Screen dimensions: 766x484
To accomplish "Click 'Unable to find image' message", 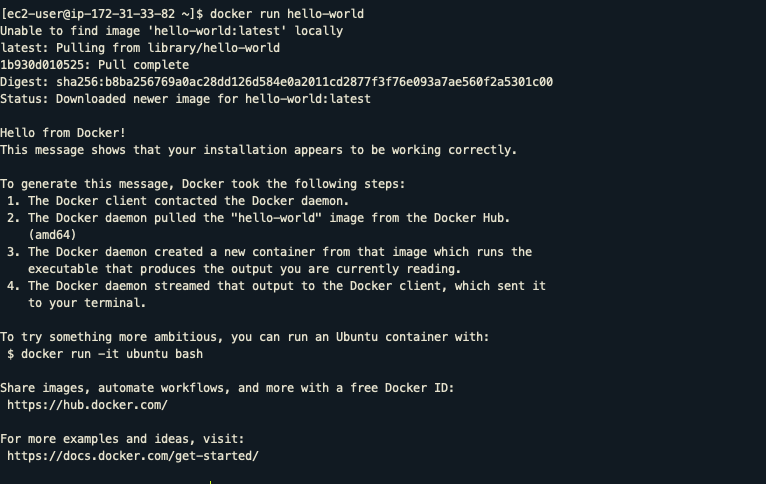I will click(x=171, y=31).
